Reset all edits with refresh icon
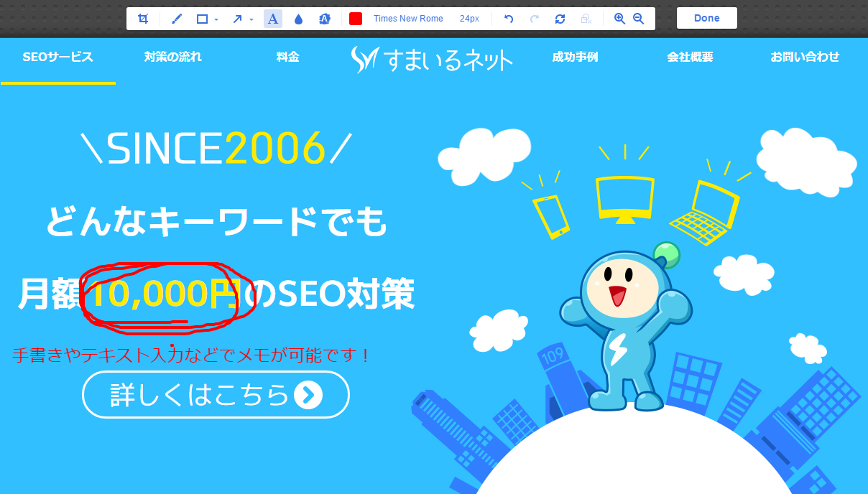This screenshot has height=494, width=868. click(x=560, y=19)
